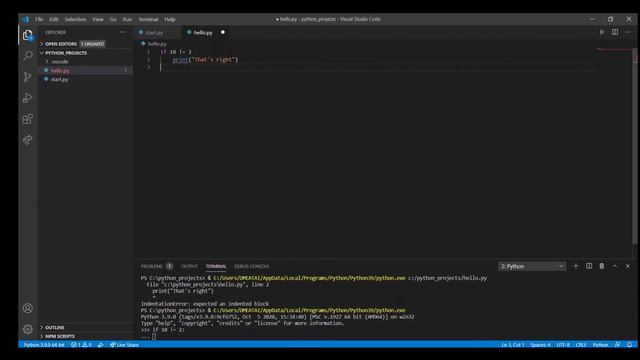Click the feedback icon in status bar
Viewport: 640px width, 360px height.
618,345
